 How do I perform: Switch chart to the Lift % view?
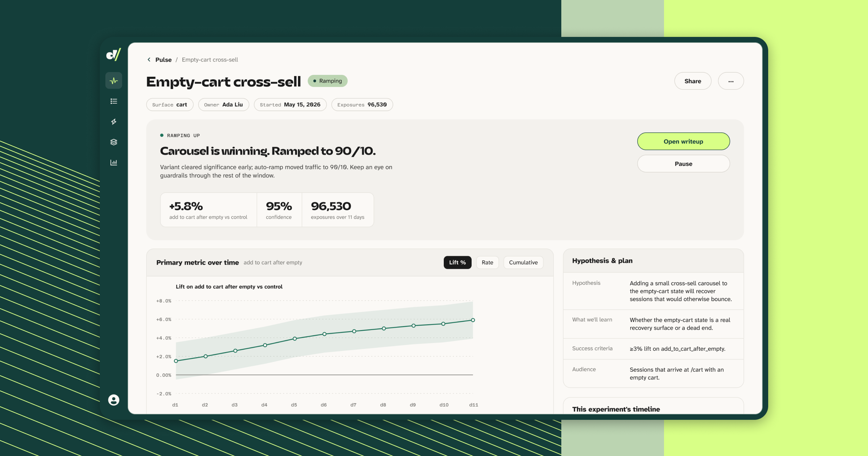point(458,262)
